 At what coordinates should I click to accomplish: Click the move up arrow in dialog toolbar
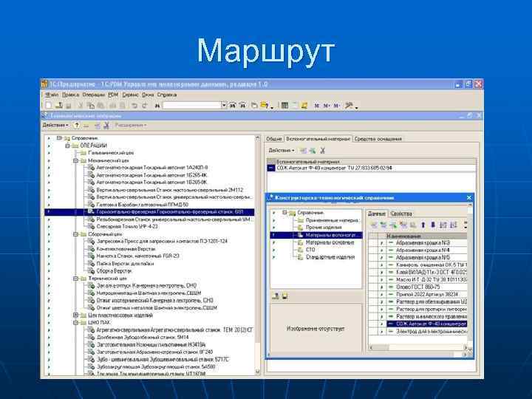423,225
